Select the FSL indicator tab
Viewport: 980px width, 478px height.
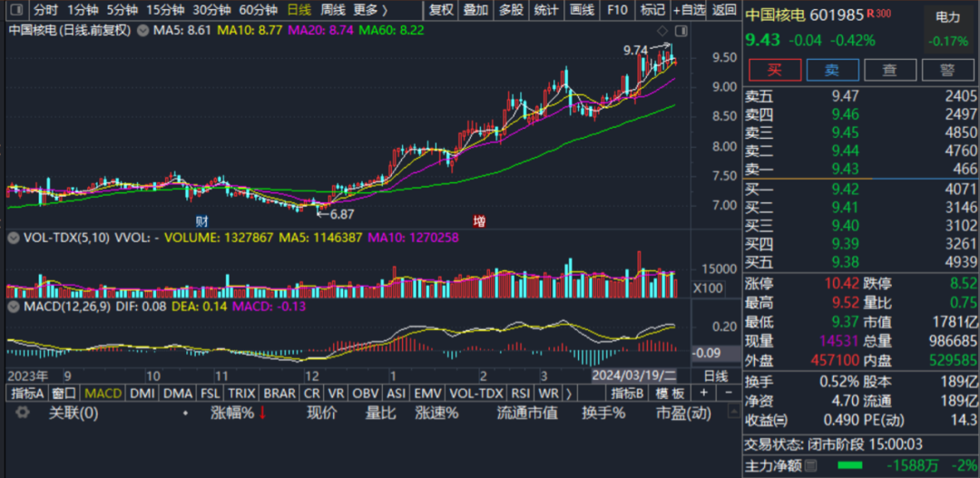[210, 393]
